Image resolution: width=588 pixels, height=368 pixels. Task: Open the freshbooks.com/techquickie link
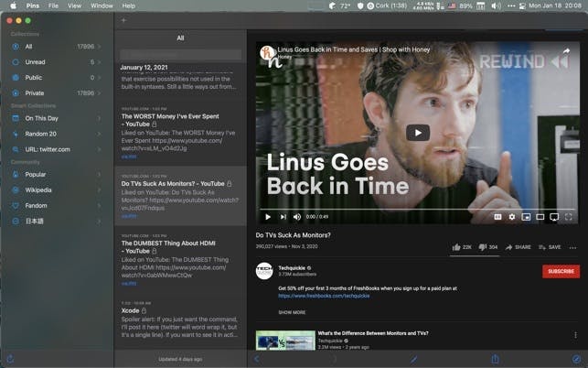tap(316, 296)
